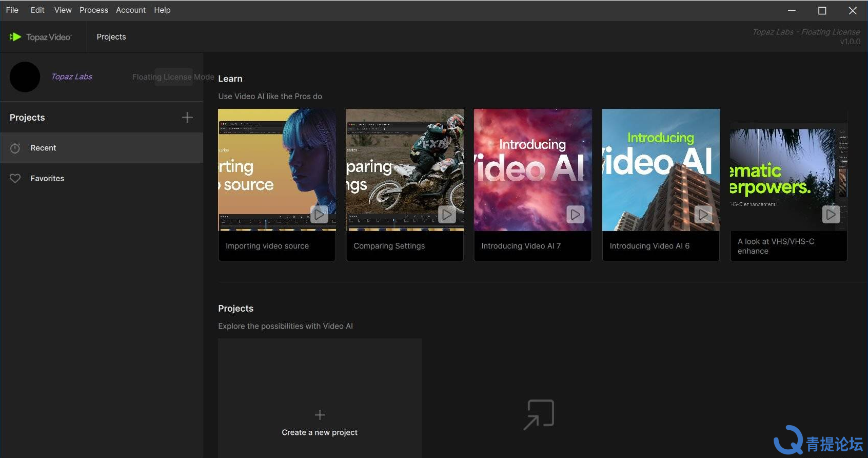This screenshot has height=458, width=868.
Task: Play the Importing video source tutorial
Action: 319,214
